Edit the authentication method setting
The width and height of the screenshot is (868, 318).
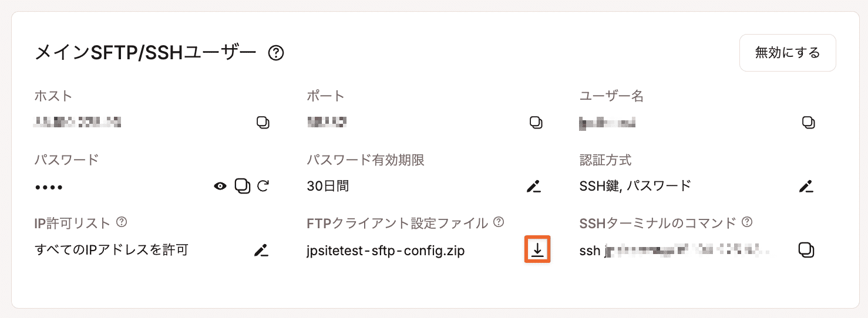pyautogui.click(x=806, y=187)
